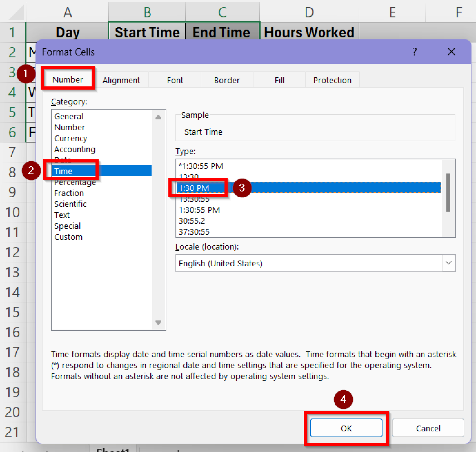Choose the Custom category

pyautogui.click(x=68, y=237)
